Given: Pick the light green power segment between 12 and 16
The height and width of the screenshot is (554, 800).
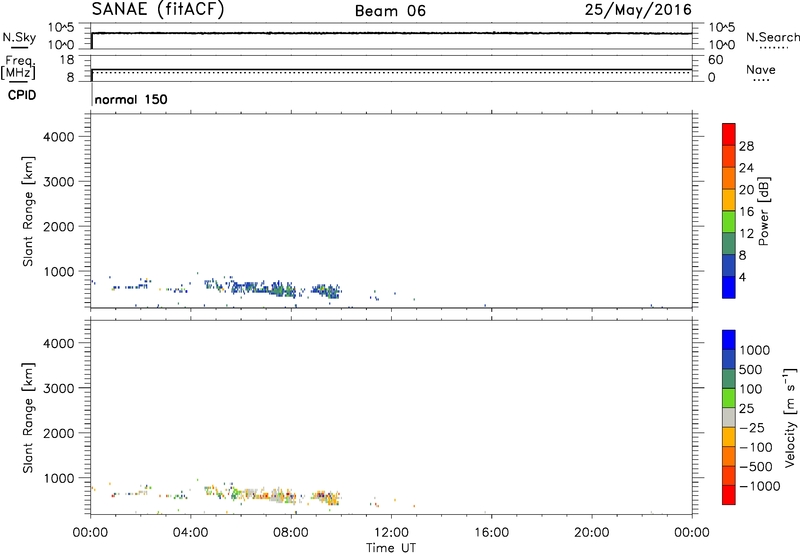Looking at the screenshot, I should (729, 222).
